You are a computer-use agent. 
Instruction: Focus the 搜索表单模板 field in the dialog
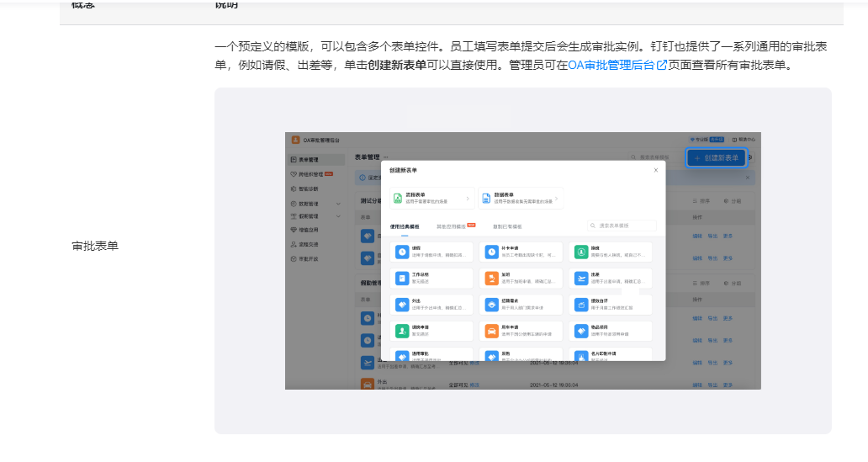pos(622,226)
